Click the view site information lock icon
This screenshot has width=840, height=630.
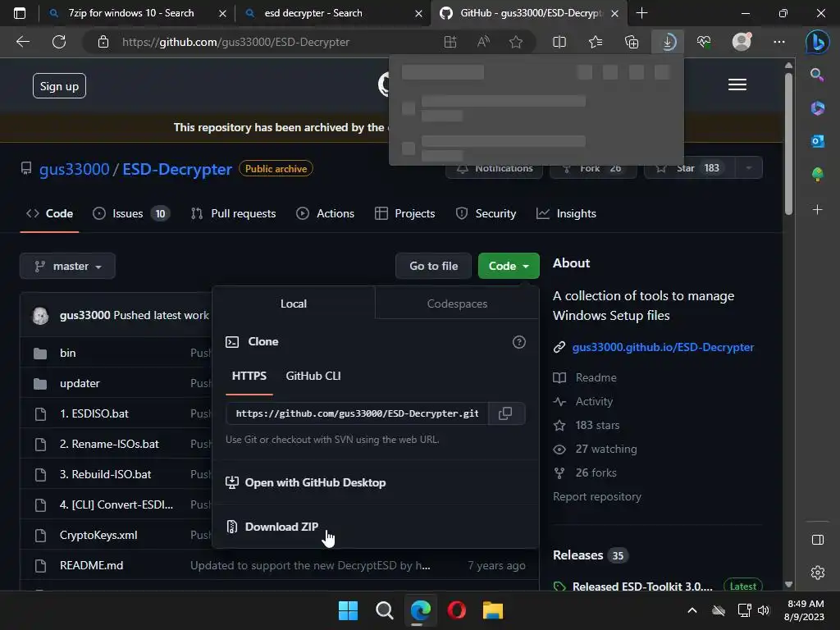(x=103, y=42)
